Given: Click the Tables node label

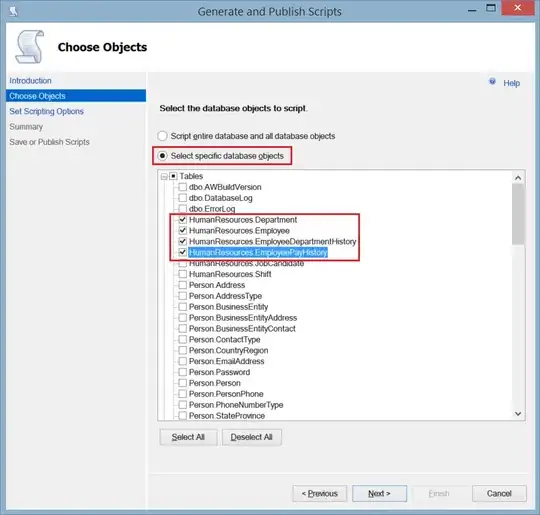Looking at the screenshot, I should 191,176.
